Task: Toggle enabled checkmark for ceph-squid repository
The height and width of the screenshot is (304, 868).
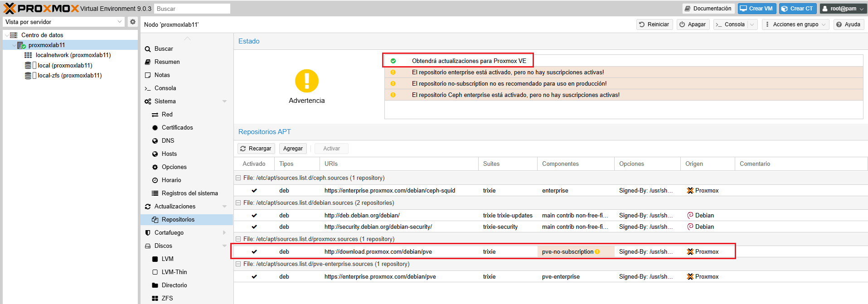Action: [x=254, y=191]
